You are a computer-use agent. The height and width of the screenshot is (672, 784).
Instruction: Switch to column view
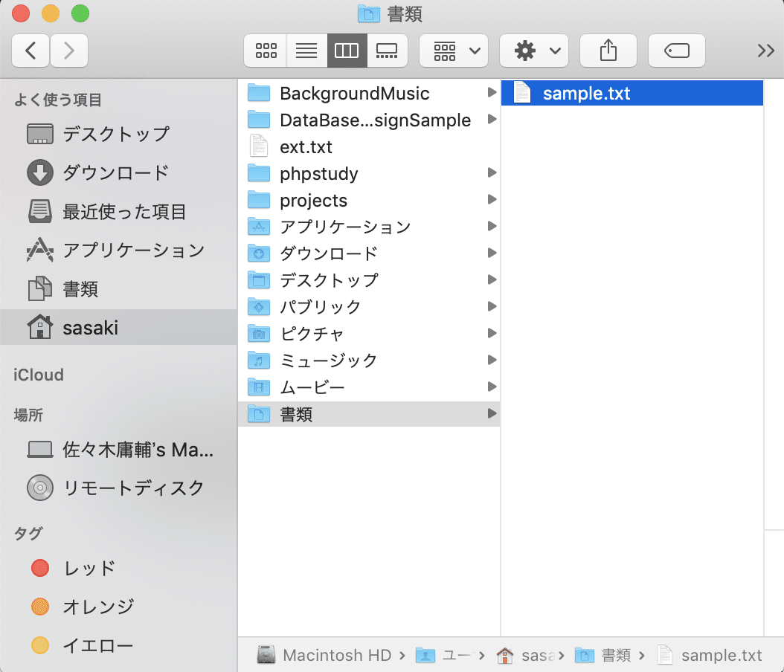pyautogui.click(x=347, y=51)
